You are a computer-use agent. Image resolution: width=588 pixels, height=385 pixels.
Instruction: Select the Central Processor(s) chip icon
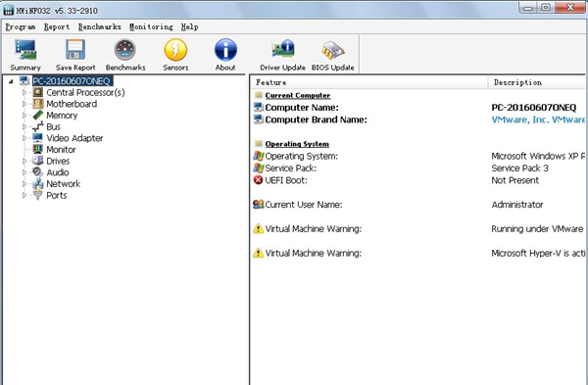point(38,92)
